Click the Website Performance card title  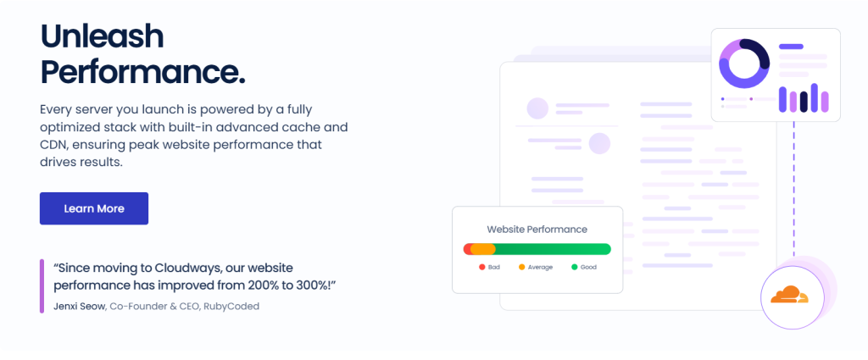click(537, 230)
